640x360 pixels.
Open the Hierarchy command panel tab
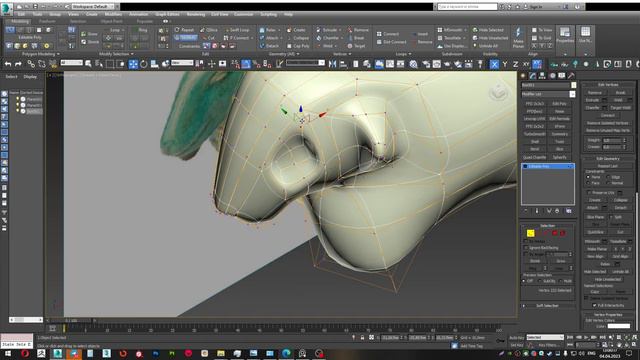click(x=542, y=76)
